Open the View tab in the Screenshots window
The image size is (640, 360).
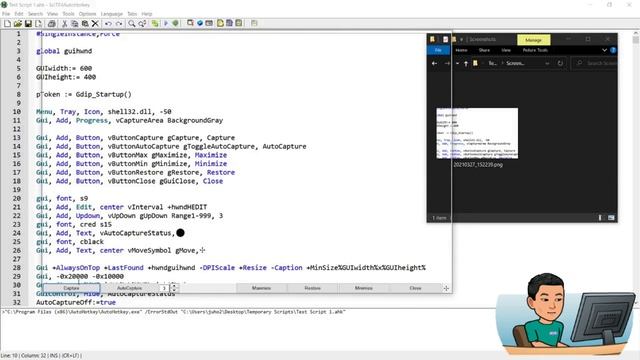(x=506, y=50)
